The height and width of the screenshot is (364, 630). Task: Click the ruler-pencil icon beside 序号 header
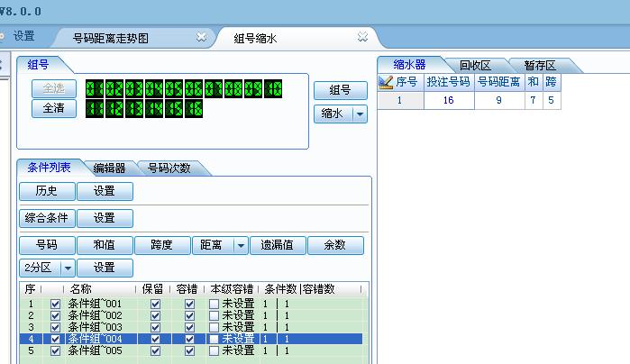click(x=386, y=82)
